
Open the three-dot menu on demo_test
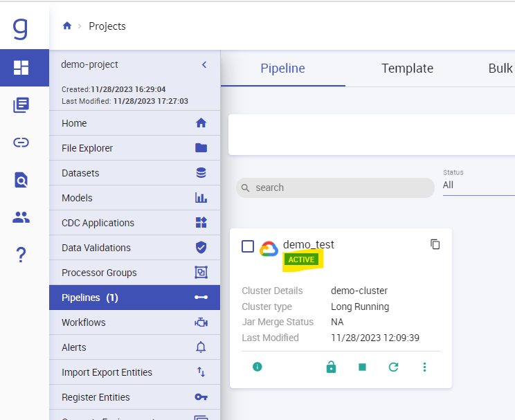tap(425, 367)
